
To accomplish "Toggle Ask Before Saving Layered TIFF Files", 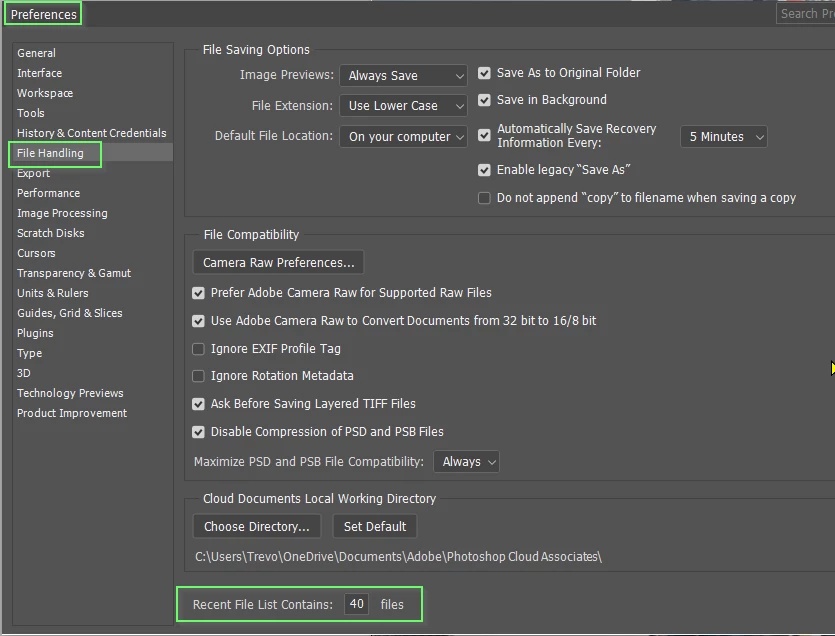I will [198, 404].
